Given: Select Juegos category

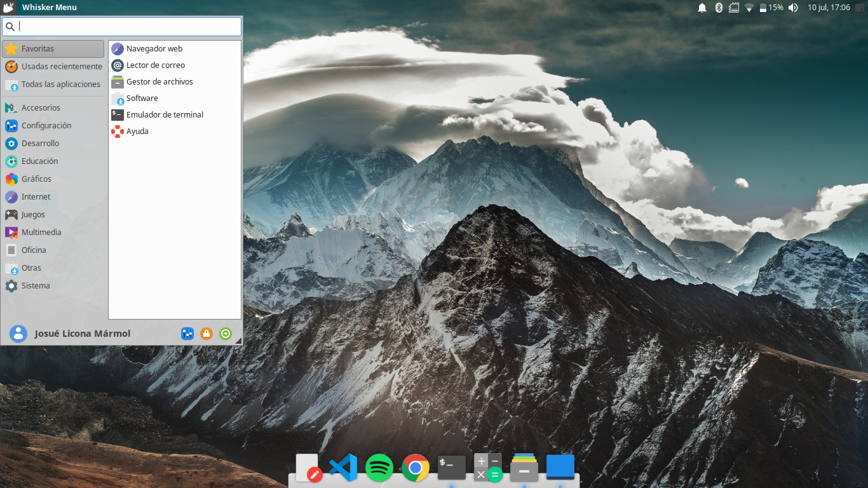Looking at the screenshot, I should pos(53,215).
